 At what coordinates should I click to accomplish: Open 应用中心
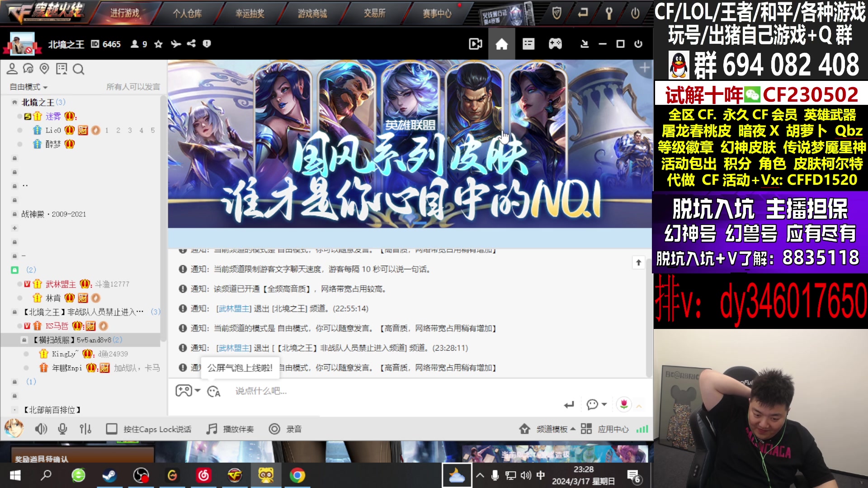tap(605, 429)
